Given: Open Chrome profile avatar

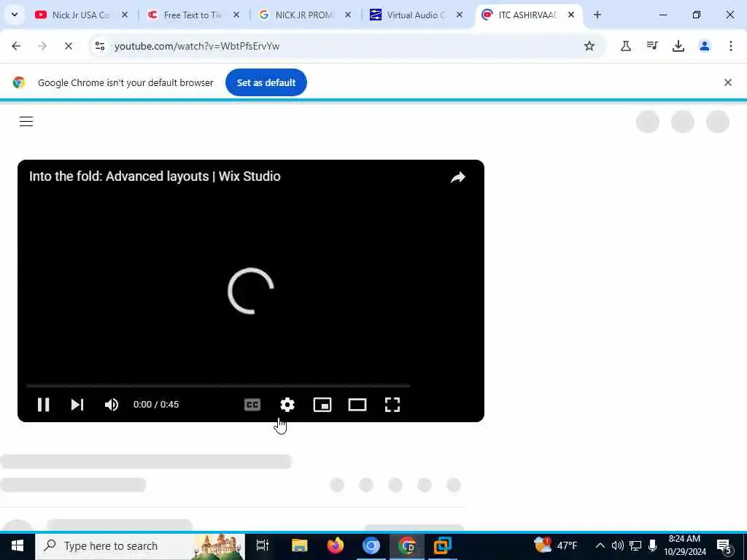Looking at the screenshot, I should point(704,46).
